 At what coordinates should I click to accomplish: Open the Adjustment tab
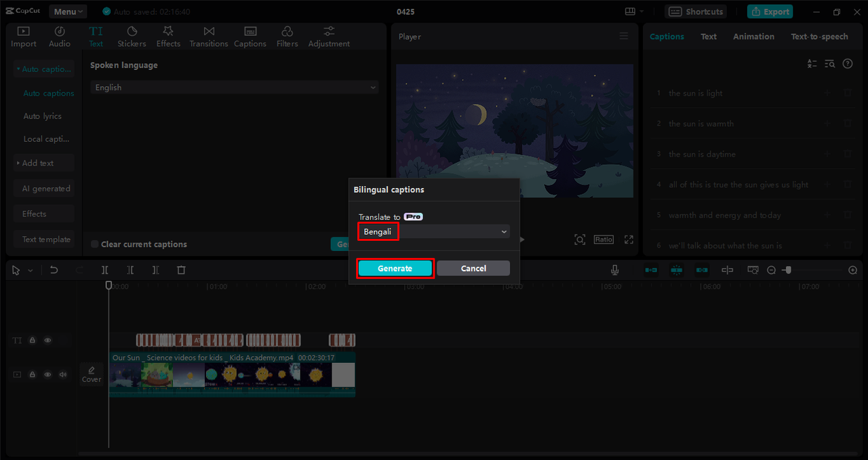[x=329, y=37]
